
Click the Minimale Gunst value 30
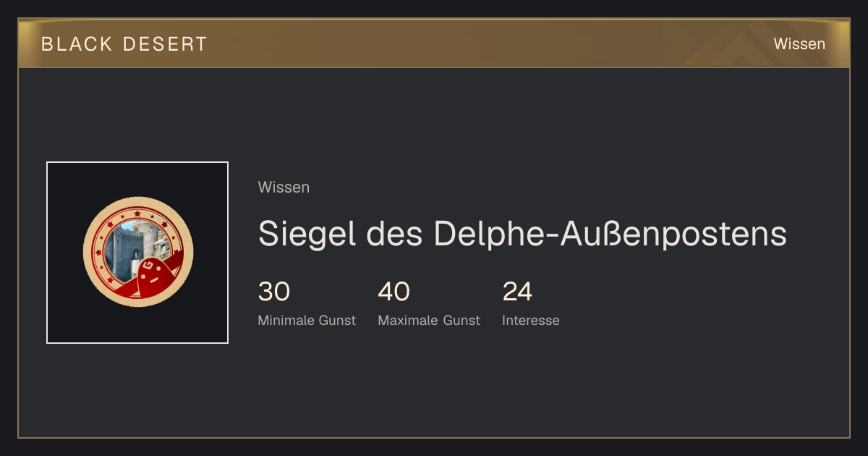[274, 292]
